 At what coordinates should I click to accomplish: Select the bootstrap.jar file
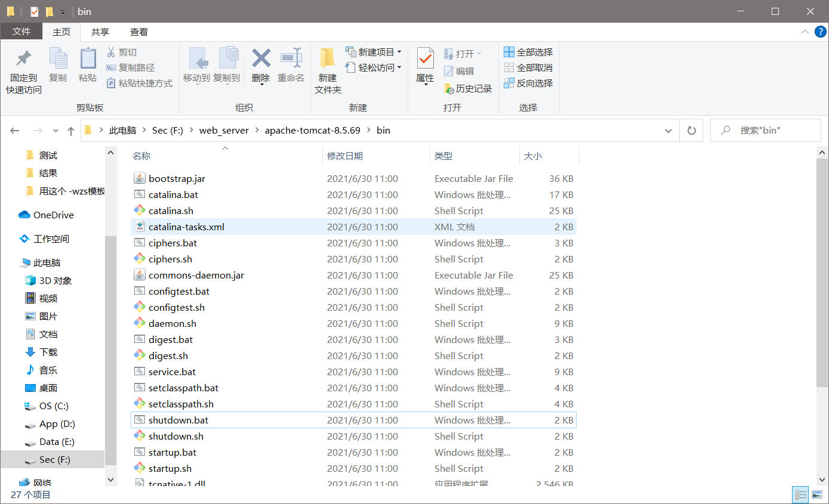(x=353, y=178)
